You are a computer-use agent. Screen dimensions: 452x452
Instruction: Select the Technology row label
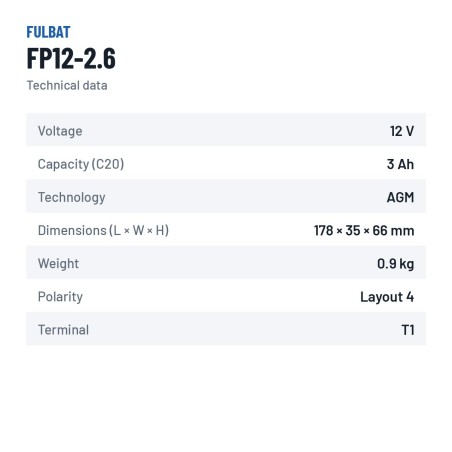(x=72, y=197)
